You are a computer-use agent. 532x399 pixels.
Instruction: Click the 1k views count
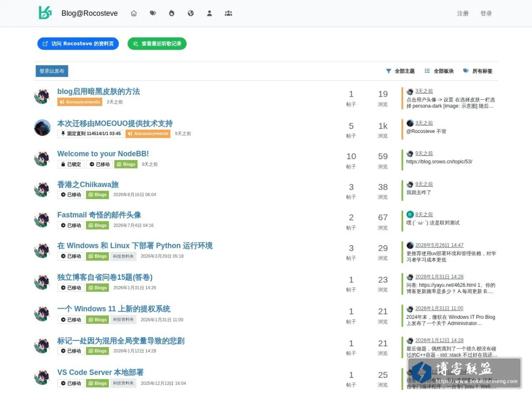383,126
